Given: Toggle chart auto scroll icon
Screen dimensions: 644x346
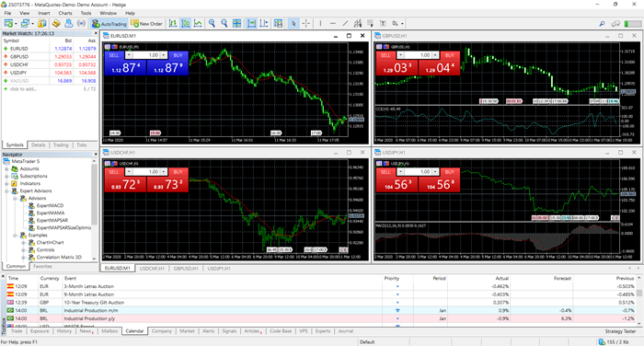Looking at the screenshot, I should [251, 23].
